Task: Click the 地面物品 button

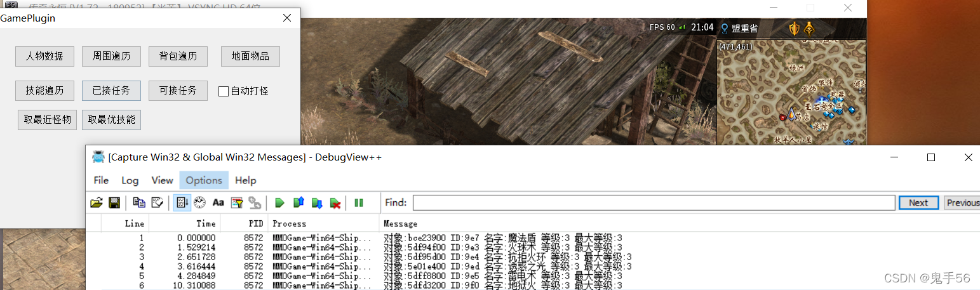Action: tap(250, 56)
